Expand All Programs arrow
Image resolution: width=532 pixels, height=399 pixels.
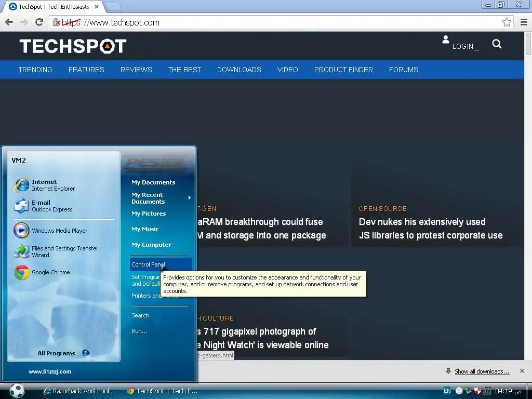point(86,353)
